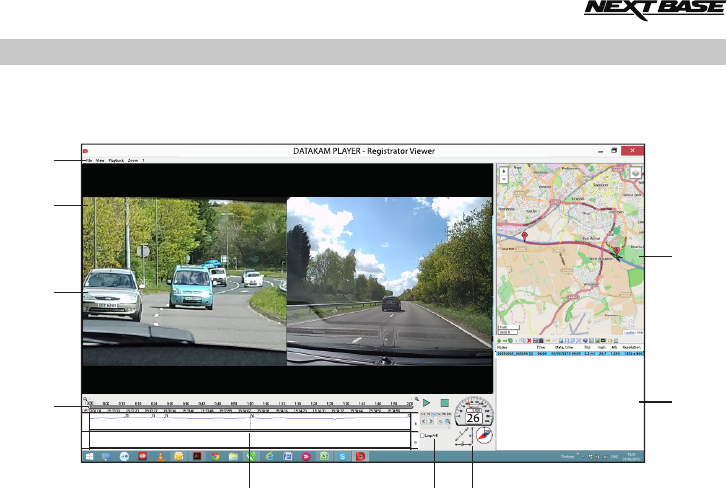Click the gold key icon in the file toolbar
The height and width of the screenshot is (488, 727).
548,341
